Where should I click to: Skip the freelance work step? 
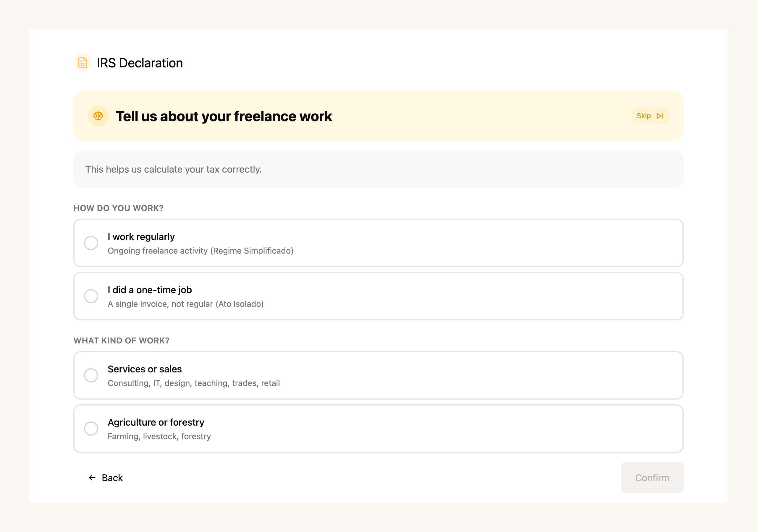(650, 116)
